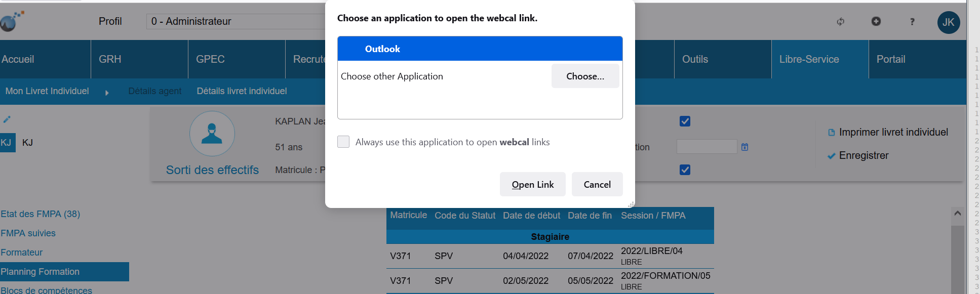Screen dimensions: 980x294
Task: Cancel the webcal application dialog
Action: click(x=597, y=185)
